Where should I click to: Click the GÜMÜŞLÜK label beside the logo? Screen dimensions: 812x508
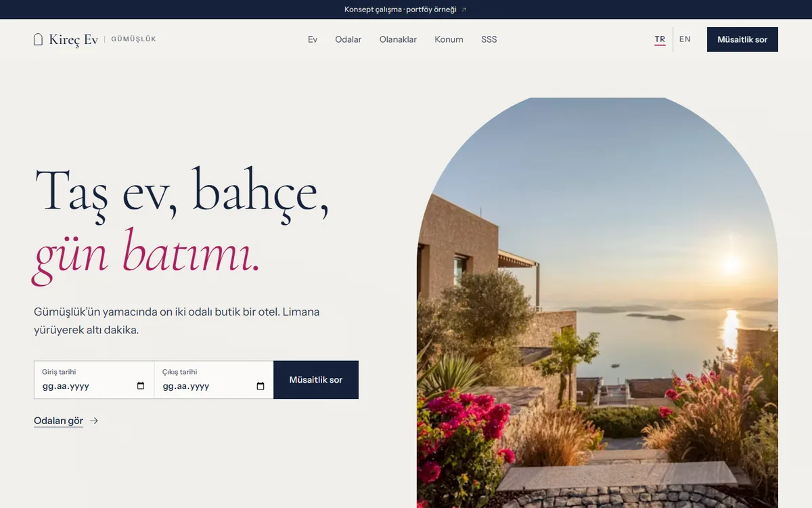coord(133,39)
